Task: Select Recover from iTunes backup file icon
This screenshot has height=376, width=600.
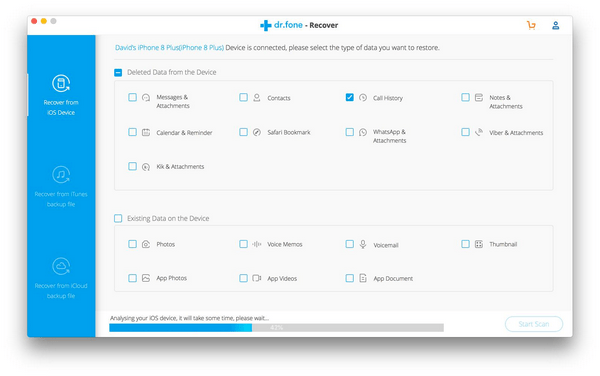Action: 61,175
